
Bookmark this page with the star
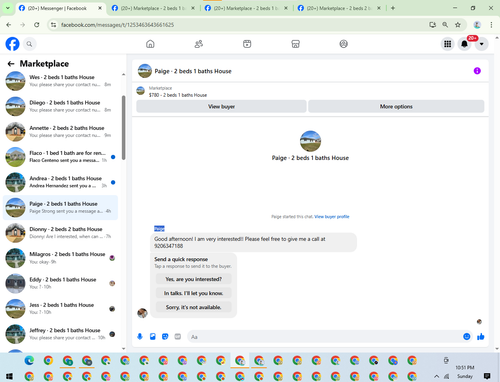point(458,25)
